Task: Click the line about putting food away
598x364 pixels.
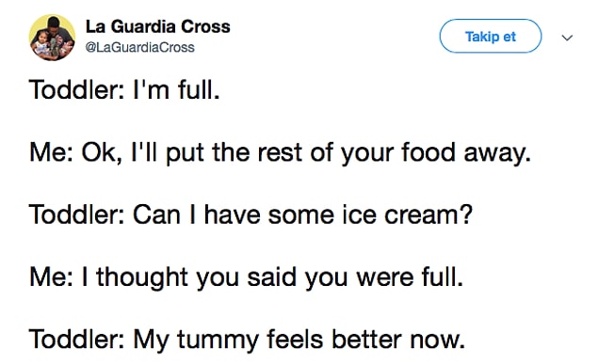Action: pyautogui.click(x=281, y=153)
